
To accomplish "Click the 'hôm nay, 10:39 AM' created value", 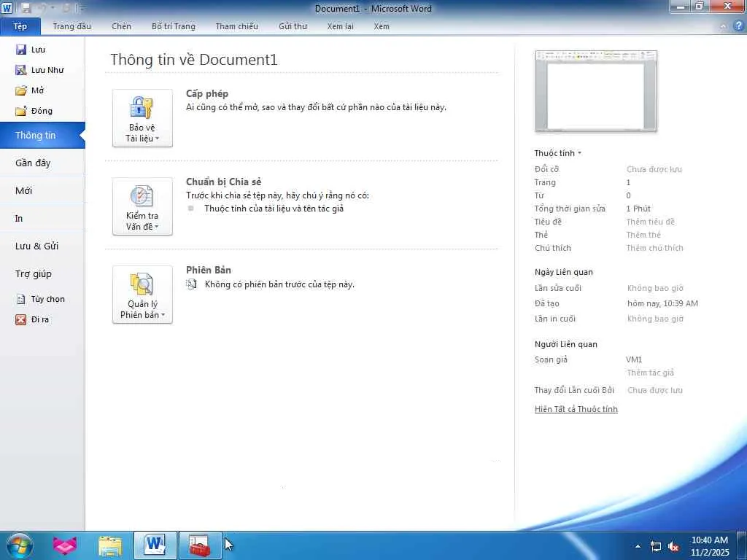I will click(662, 303).
